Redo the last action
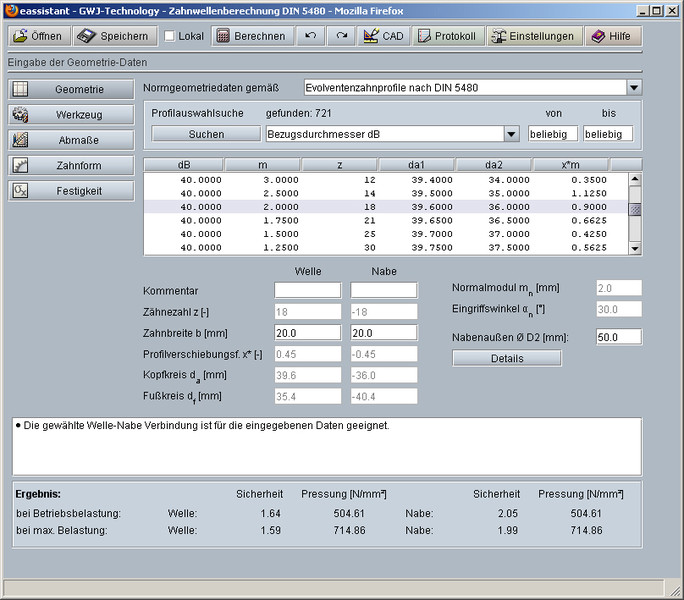Viewport: 684px width, 600px height. [341, 36]
